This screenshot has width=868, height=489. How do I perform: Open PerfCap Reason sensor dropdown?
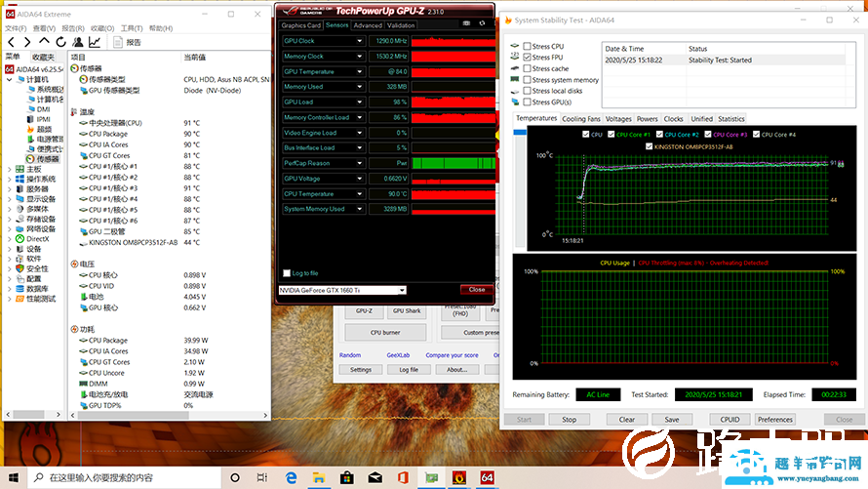point(359,163)
